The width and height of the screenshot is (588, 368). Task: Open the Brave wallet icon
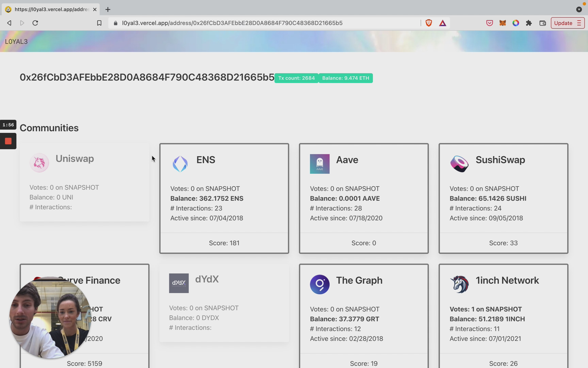click(x=543, y=23)
